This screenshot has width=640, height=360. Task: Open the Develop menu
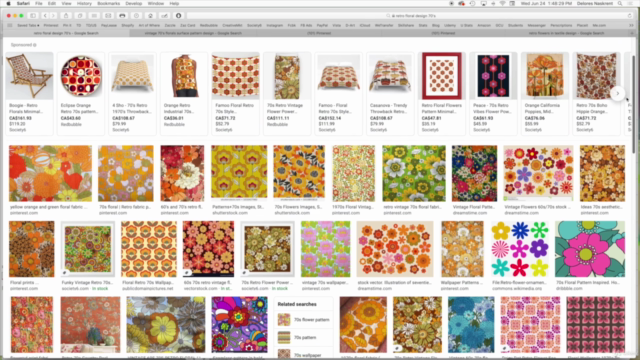tap(133, 3)
